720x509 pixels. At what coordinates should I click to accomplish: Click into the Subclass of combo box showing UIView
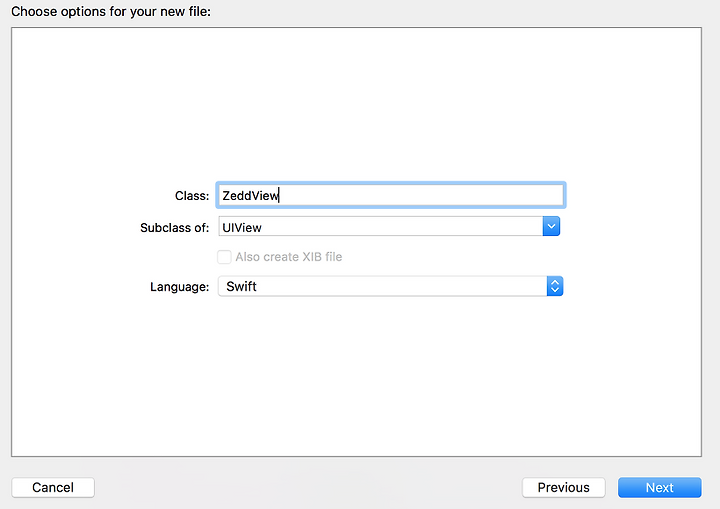click(x=381, y=226)
